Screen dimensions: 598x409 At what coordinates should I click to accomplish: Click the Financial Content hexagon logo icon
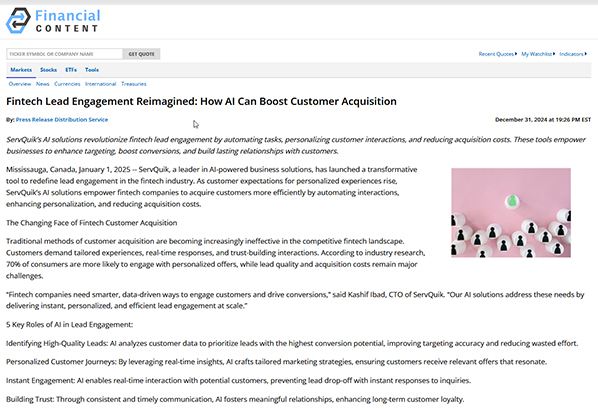(x=18, y=21)
